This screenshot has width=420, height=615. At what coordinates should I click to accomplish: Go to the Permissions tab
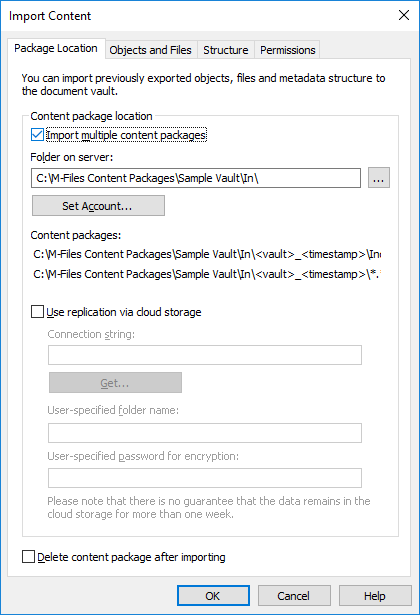287,50
